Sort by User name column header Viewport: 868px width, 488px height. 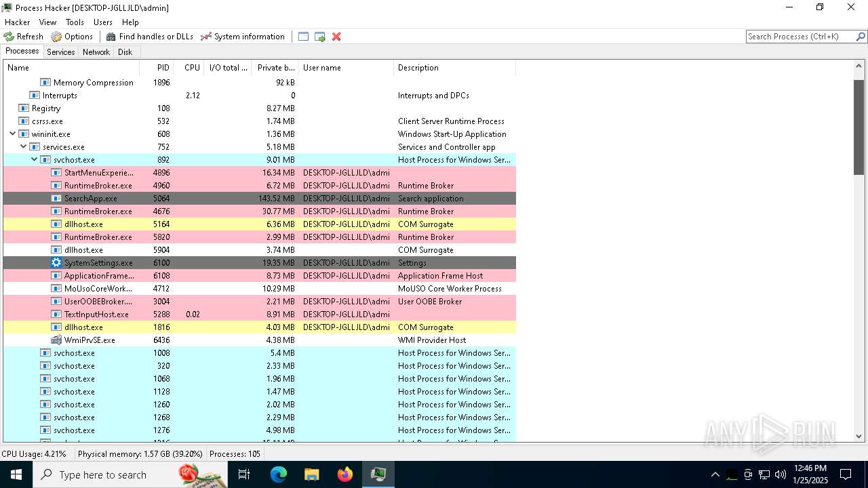point(347,68)
